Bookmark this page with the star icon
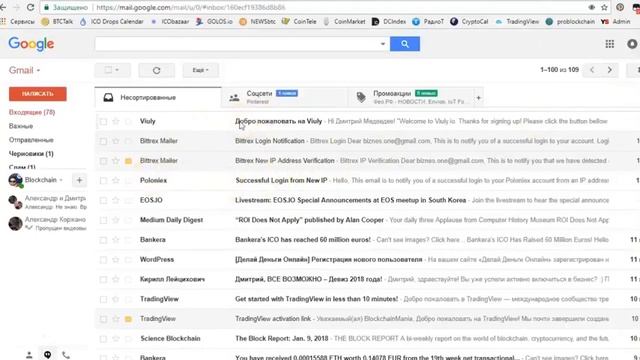This screenshot has height=360, width=640. point(604,7)
